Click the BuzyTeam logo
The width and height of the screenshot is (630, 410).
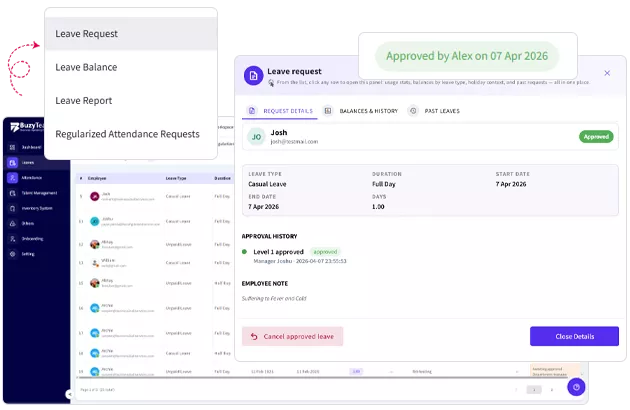click(27, 127)
